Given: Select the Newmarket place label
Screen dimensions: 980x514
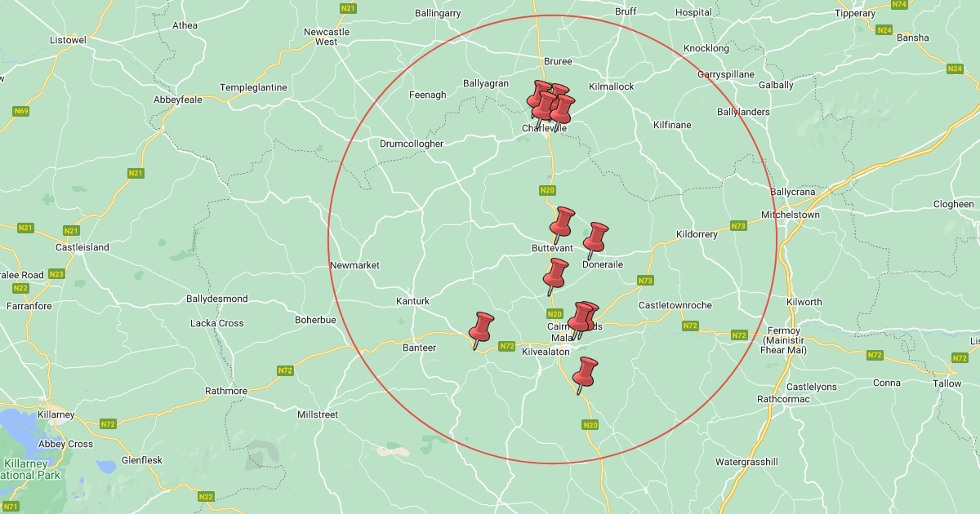Looking at the screenshot, I should click(354, 265).
